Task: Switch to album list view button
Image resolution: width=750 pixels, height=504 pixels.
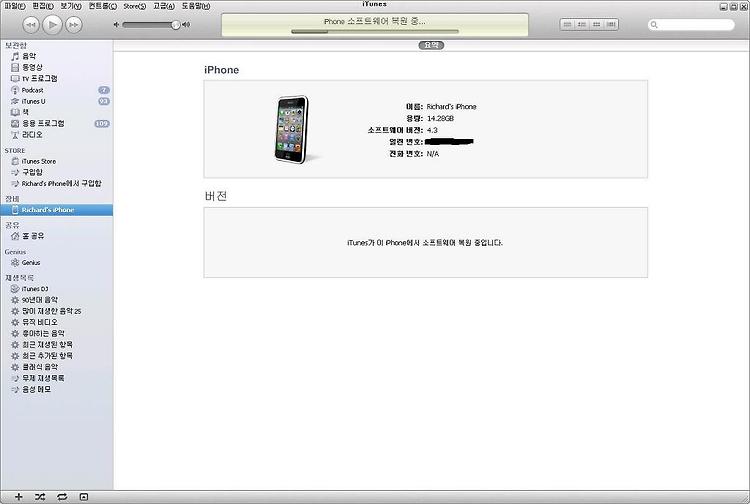Action: tap(582, 24)
